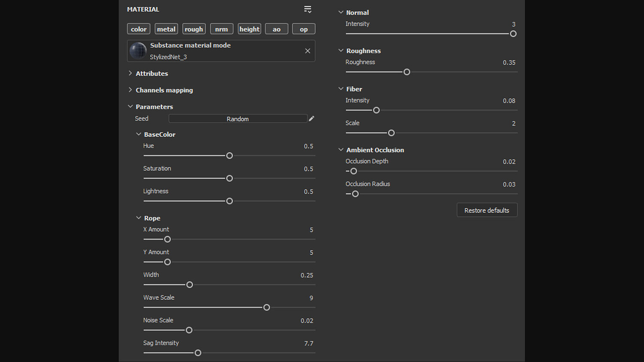Screen dimensions: 644x362
Task: Click the seed edit pencil icon
Action: click(312, 118)
